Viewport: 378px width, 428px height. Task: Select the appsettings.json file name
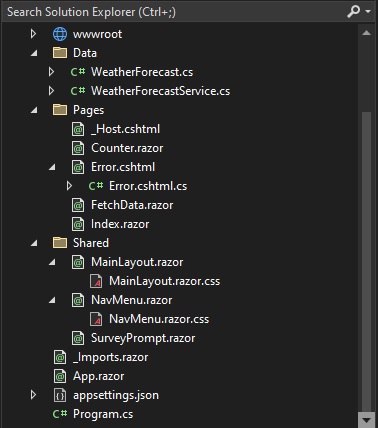tap(116, 395)
